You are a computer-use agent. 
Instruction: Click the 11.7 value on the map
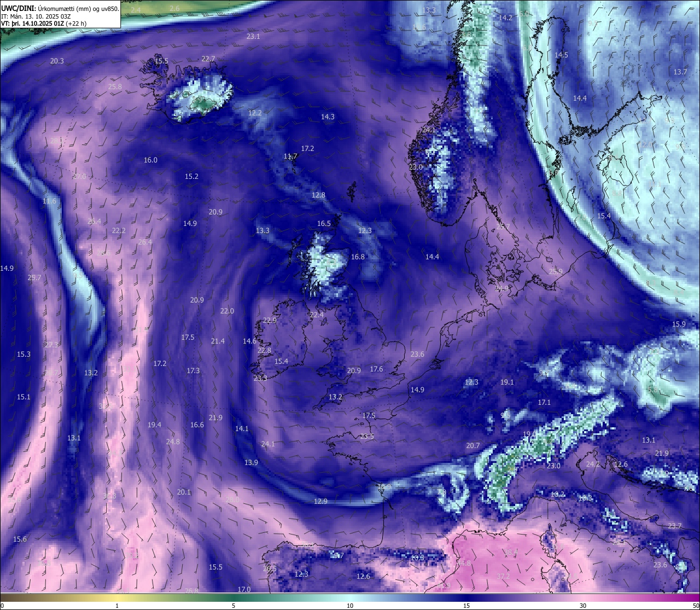click(x=290, y=156)
